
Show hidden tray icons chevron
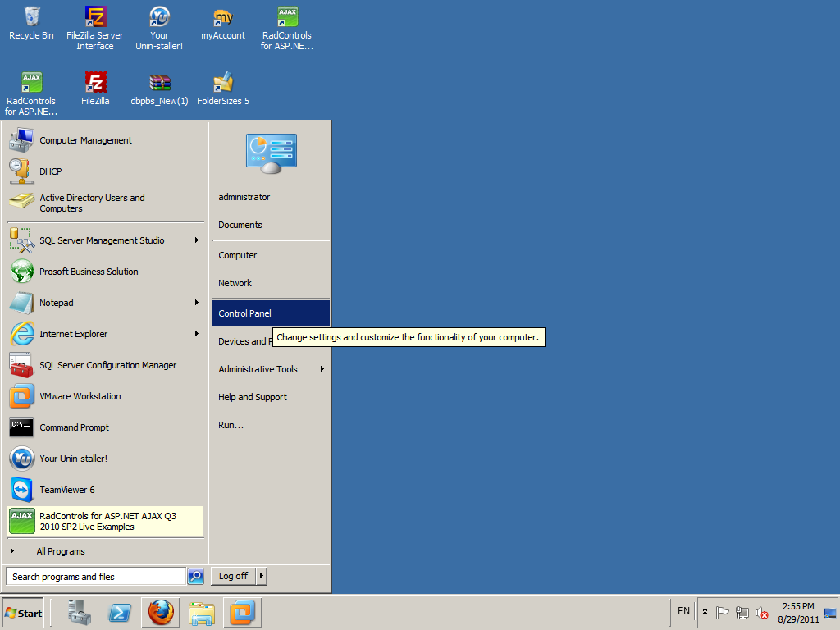705,612
